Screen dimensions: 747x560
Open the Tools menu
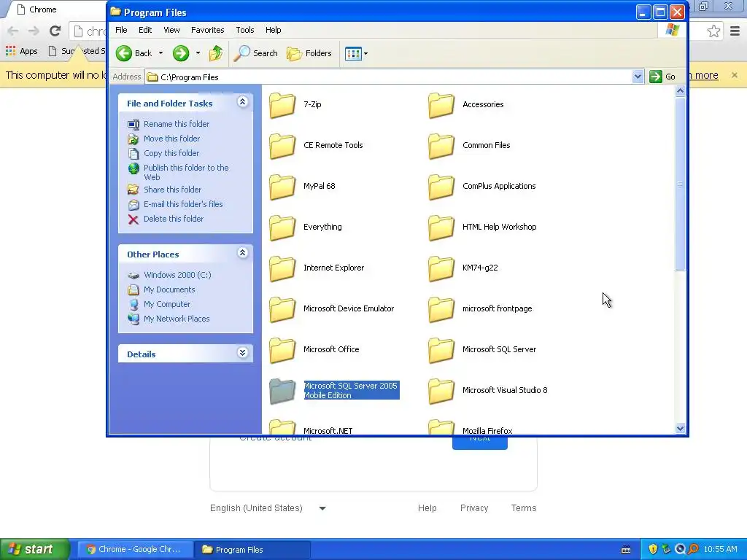245,29
